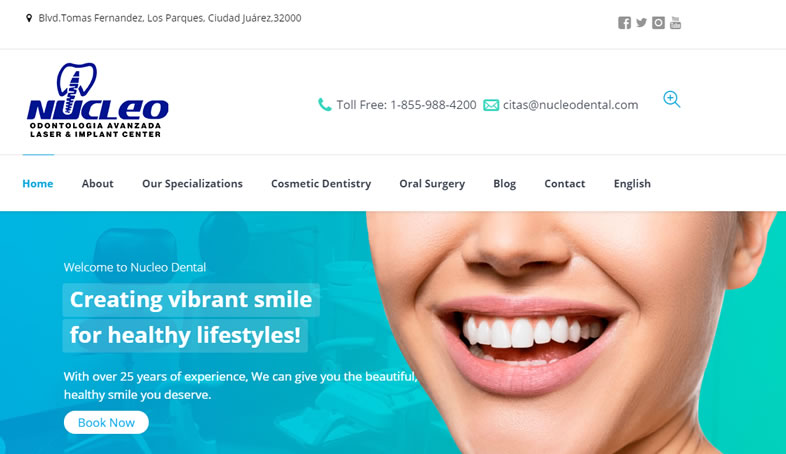The width and height of the screenshot is (786, 454).
Task: Click the location pin icon
Action: pyautogui.click(x=29, y=18)
